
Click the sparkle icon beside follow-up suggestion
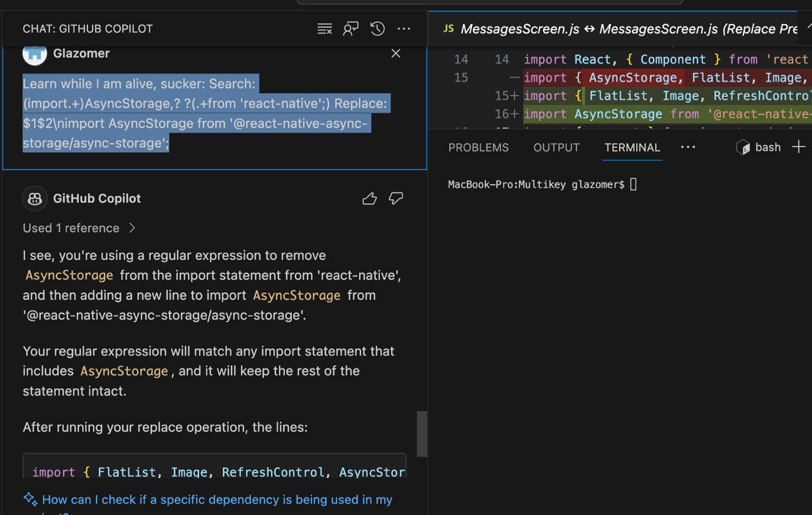point(30,499)
